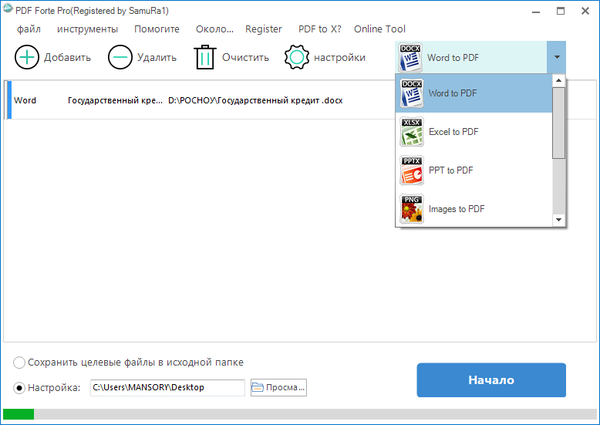The height and width of the screenshot is (425, 600).
Task: Select the Настройка radio button
Action: (x=19, y=388)
